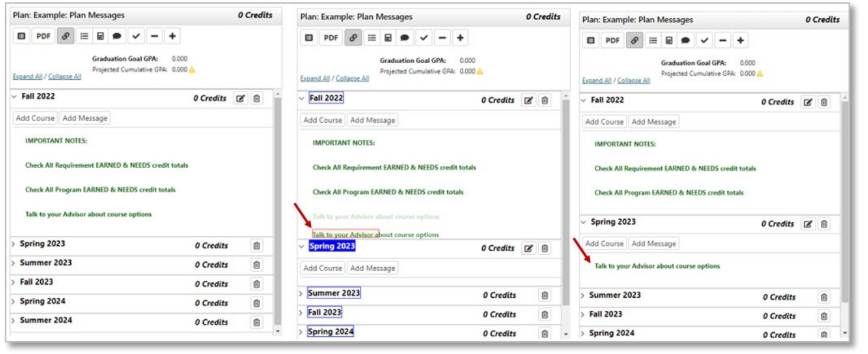Click the Expand All link in the middle plan
The image size is (868, 354).
pos(315,78)
